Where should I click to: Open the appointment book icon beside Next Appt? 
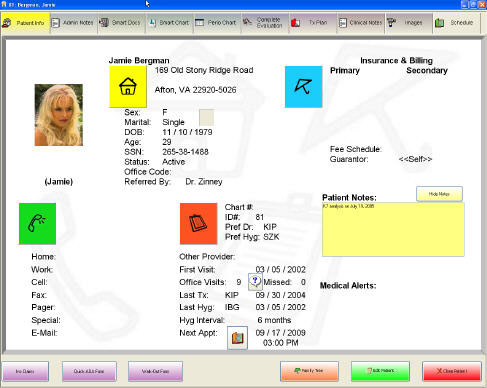coord(237,338)
